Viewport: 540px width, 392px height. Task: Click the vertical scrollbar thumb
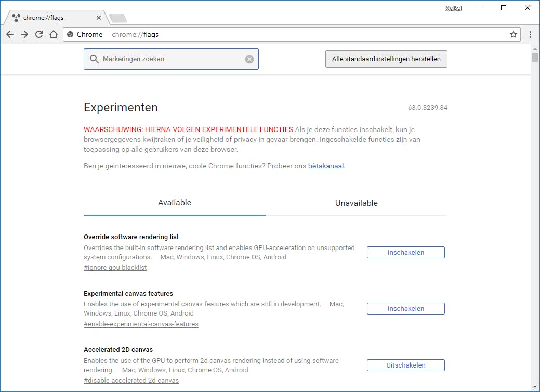pos(535,57)
